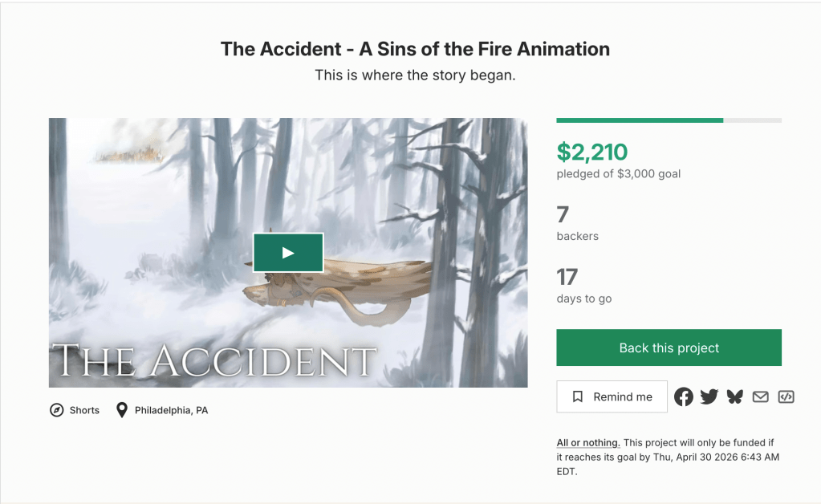Open the Shorts category link
Image resolution: width=821 pixels, height=504 pixels.
[84, 410]
